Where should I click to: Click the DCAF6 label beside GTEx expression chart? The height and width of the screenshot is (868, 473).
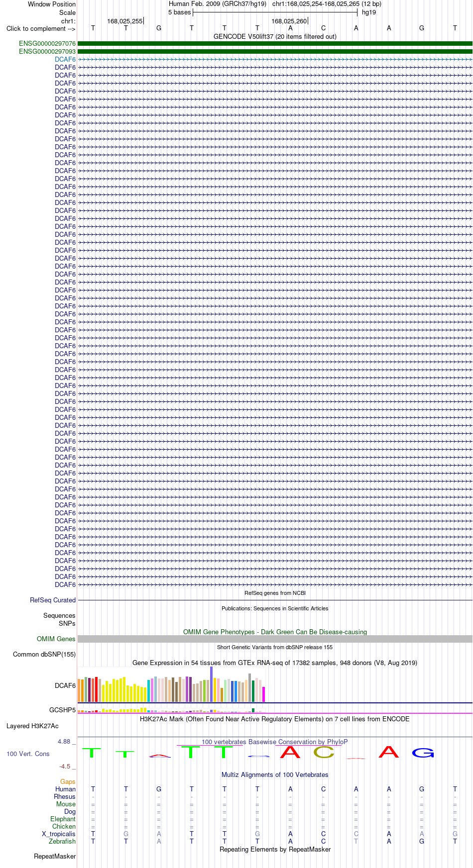[65, 686]
